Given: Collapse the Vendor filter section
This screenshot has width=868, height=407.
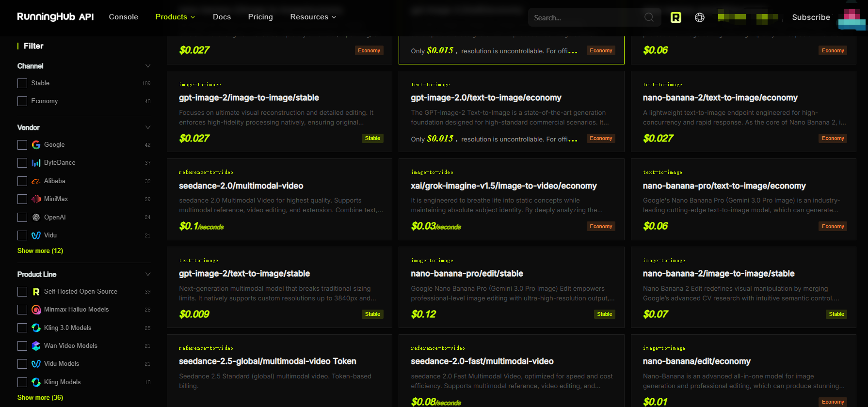Looking at the screenshot, I should tap(148, 127).
